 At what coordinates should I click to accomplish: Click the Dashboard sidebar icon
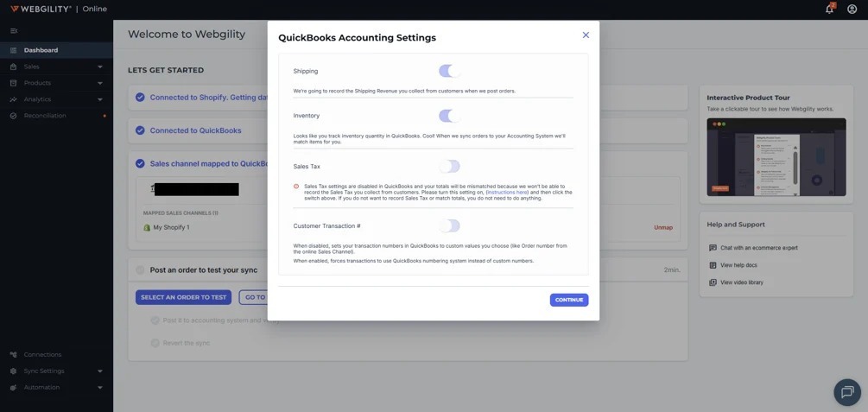[x=13, y=50]
